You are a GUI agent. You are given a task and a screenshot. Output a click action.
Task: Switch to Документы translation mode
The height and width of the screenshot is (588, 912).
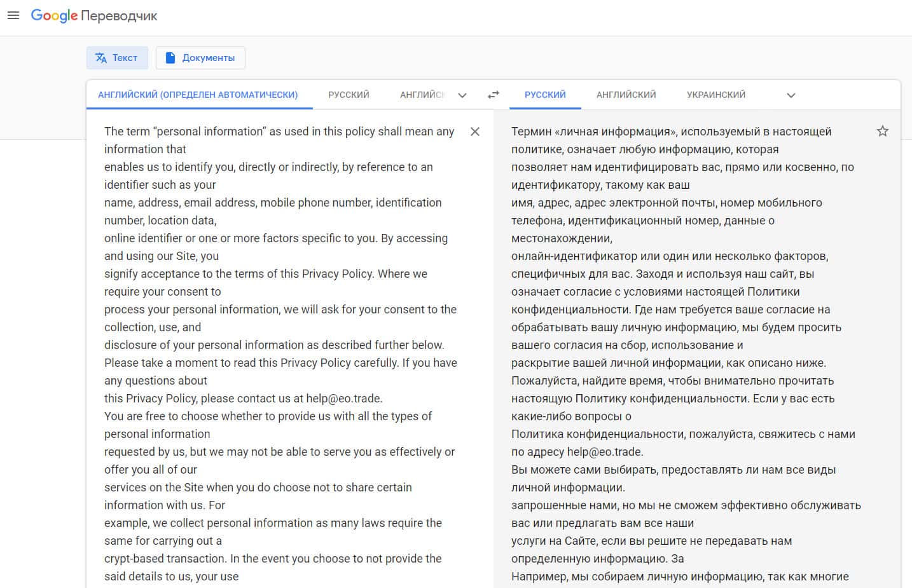point(200,58)
